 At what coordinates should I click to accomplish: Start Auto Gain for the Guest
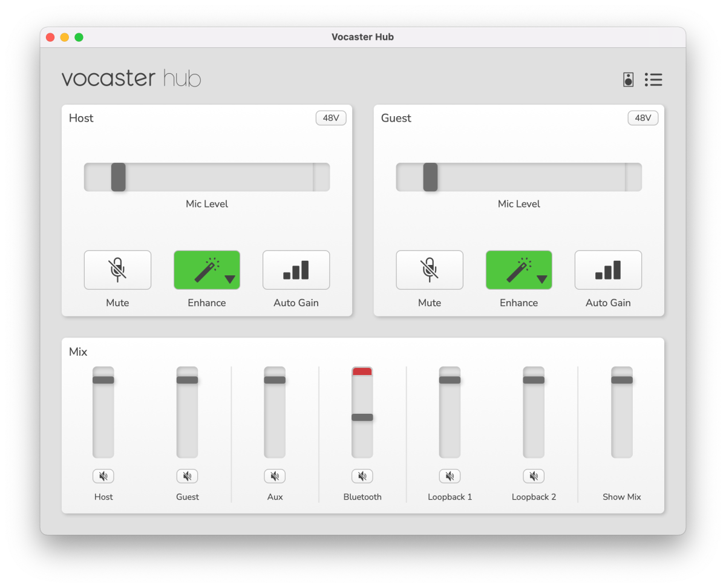tap(608, 270)
